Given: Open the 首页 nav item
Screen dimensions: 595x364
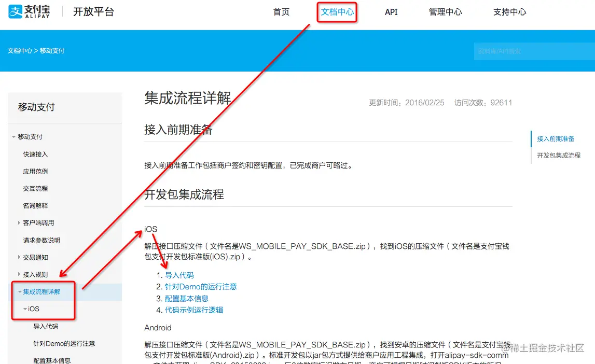Looking at the screenshot, I should click(x=281, y=12).
